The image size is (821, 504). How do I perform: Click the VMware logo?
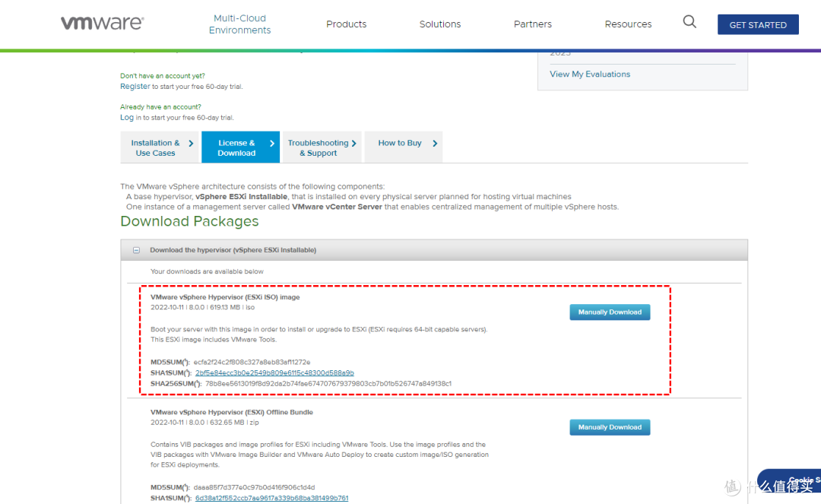click(102, 23)
